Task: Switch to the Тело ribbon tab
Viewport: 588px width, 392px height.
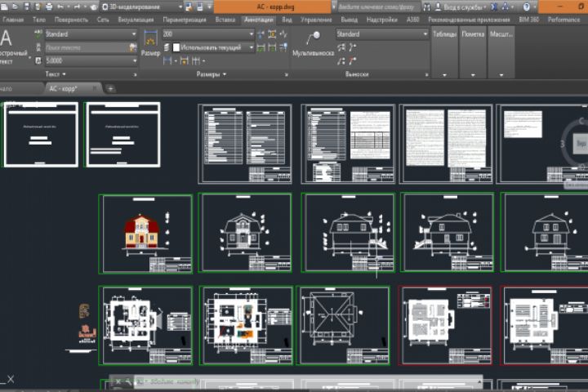Action: click(x=39, y=20)
